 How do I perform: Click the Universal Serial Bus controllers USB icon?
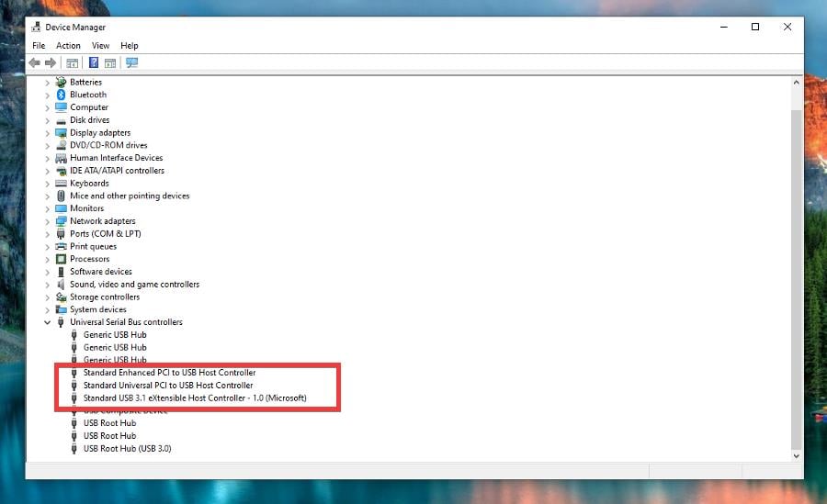61,322
